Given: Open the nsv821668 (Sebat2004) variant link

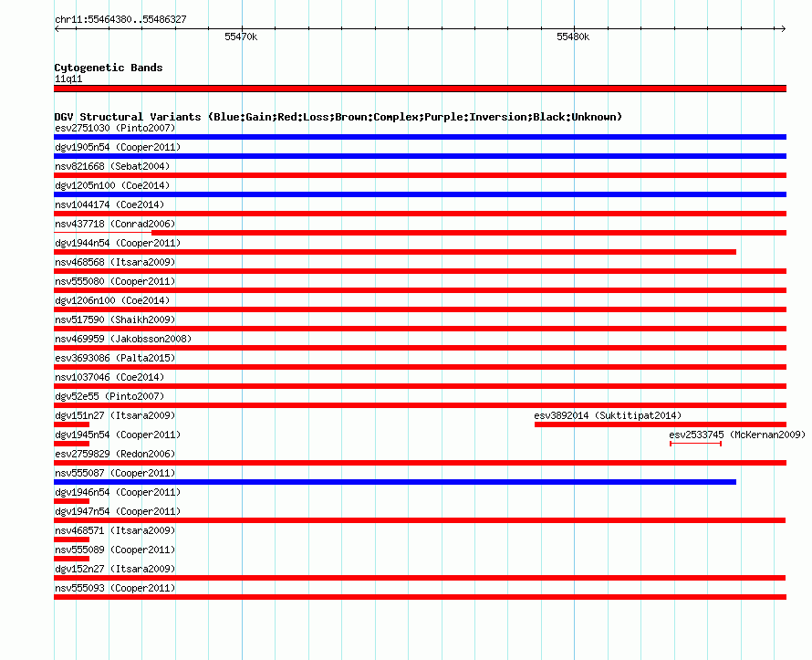Looking at the screenshot, I should (x=112, y=166).
